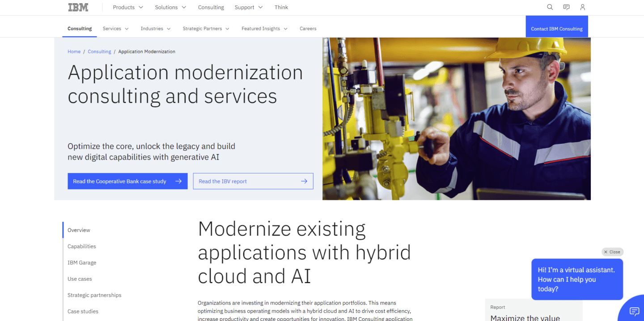This screenshot has height=321, width=644.
Task: Jump to Strategic partnerships section
Action: [x=94, y=295]
